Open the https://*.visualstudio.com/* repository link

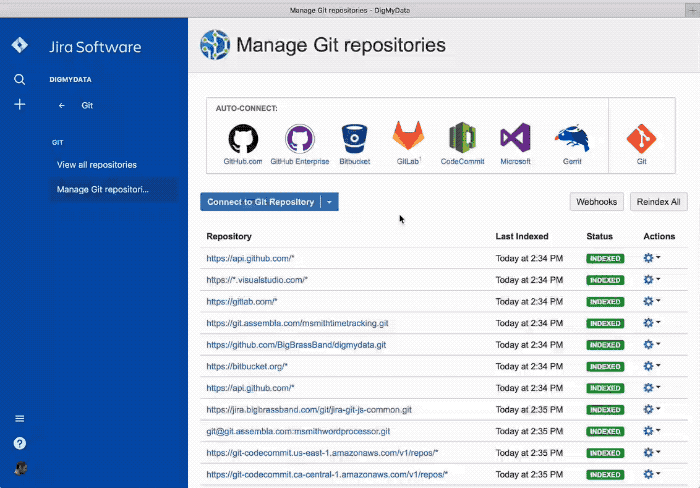click(257, 280)
